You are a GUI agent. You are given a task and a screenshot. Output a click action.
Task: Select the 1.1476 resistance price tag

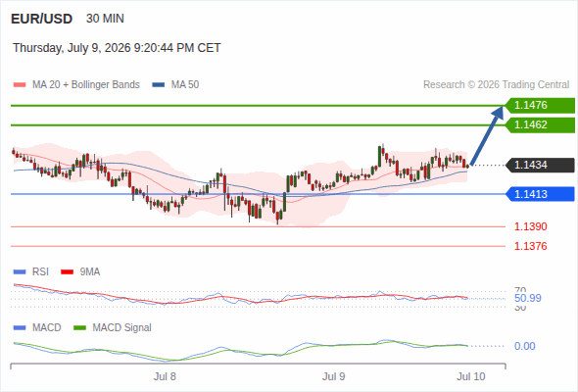(x=540, y=106)
